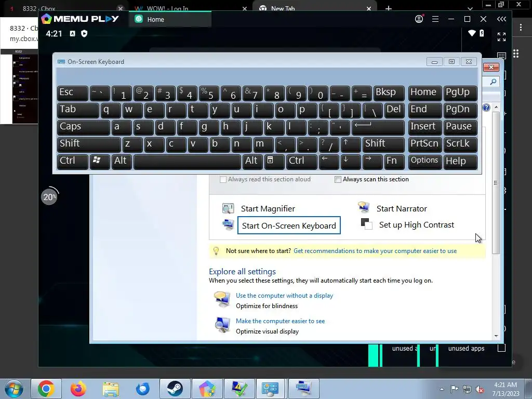The width and height of the screenshot is (532, 399).
Task: Click Start Narrator text link
Action: [402, 209]
